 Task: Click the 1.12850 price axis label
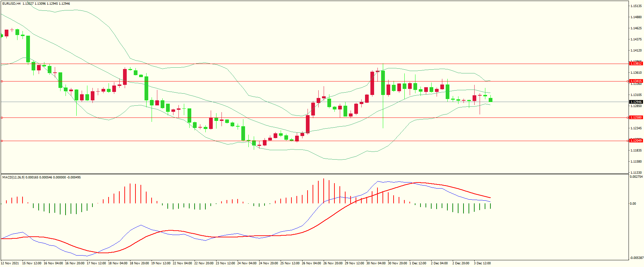636,106
